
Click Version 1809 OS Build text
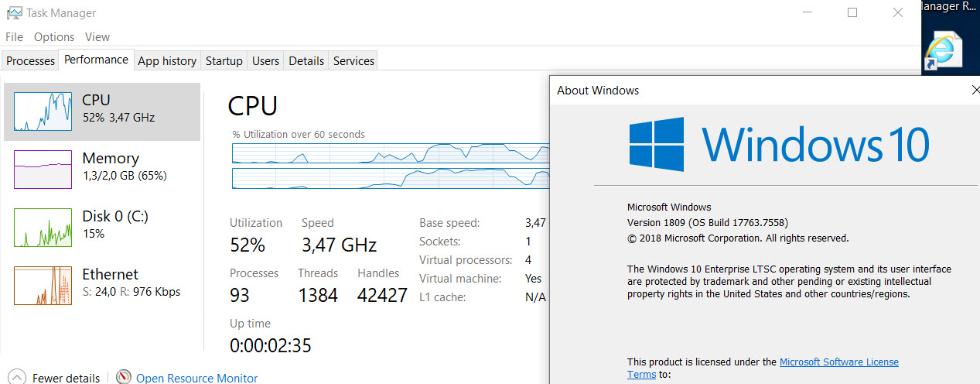pyautogui.click(x=708, y=222)
